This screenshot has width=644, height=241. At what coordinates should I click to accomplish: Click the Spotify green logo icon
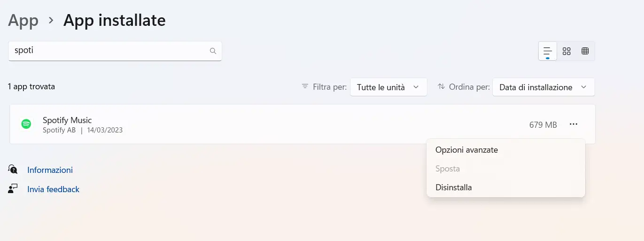pos(26,124)
